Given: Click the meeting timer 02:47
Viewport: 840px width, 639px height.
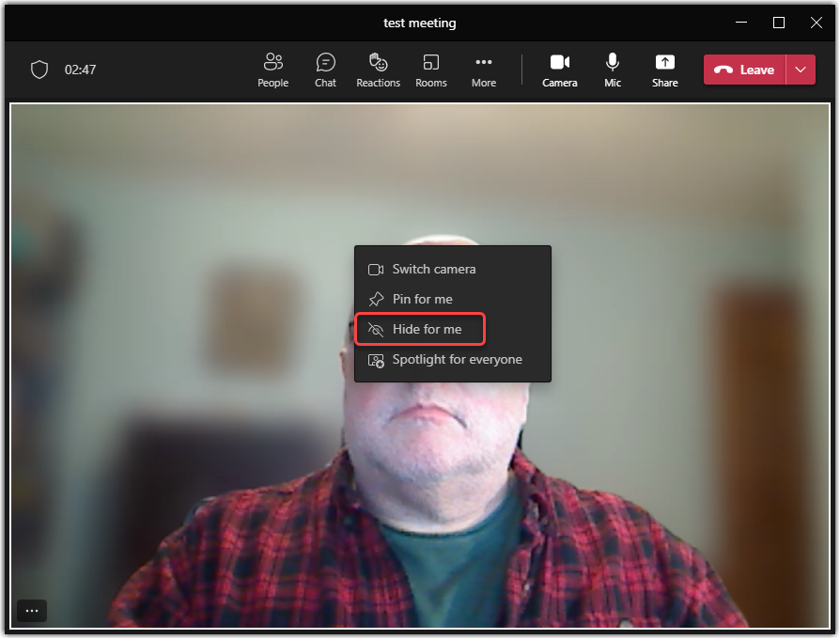Looking at the screenshot, I should [81, 70].
